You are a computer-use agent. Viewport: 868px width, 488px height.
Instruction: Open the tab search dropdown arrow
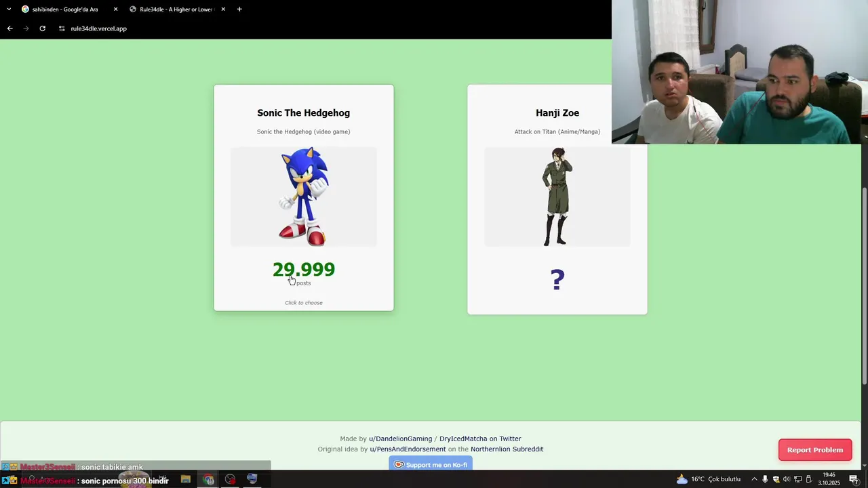click(x=9, y=9)
